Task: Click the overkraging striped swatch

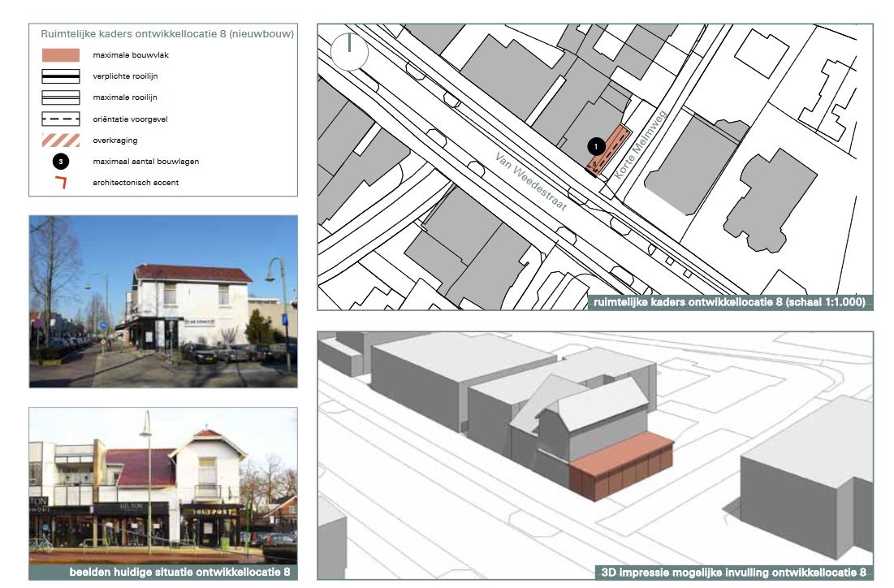Action: [x=60, y=140]
